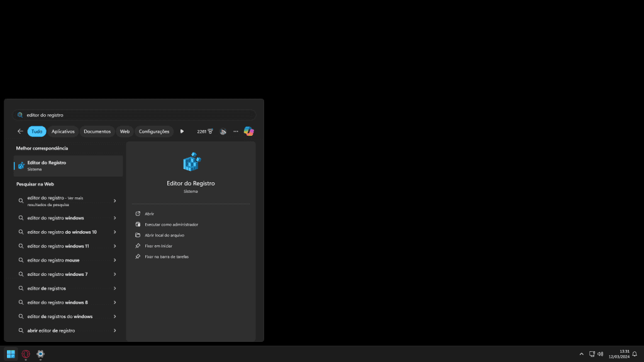This screenshot has width=644, height=362.
Task: Open the Settings gear taskbar icon
Action: click(x=40, y=354)
